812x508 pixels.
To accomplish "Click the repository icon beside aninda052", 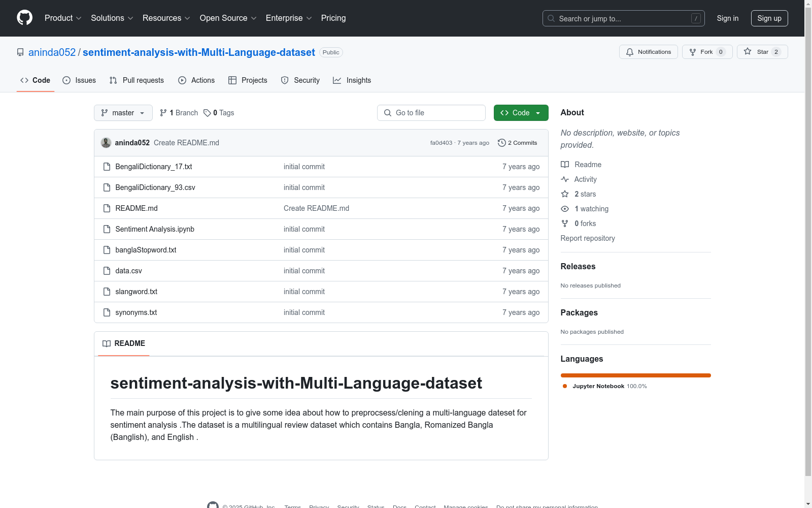I will [20, 52].
